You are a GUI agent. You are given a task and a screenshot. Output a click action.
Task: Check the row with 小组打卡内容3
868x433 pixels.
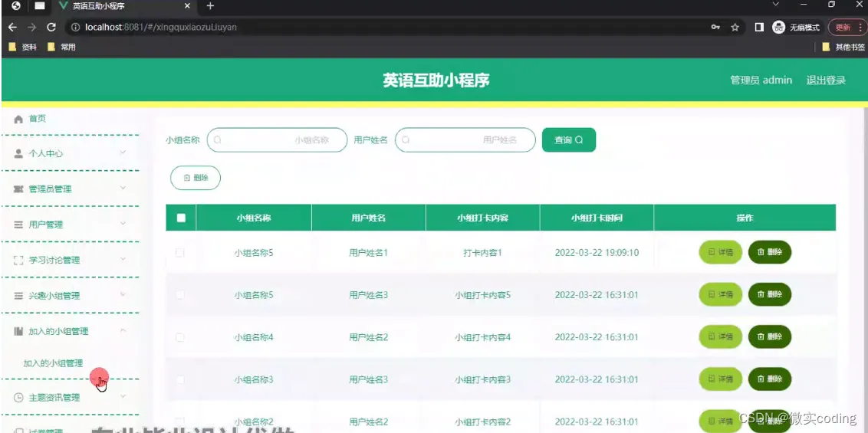pyautogui.click(x=180, y=379)
